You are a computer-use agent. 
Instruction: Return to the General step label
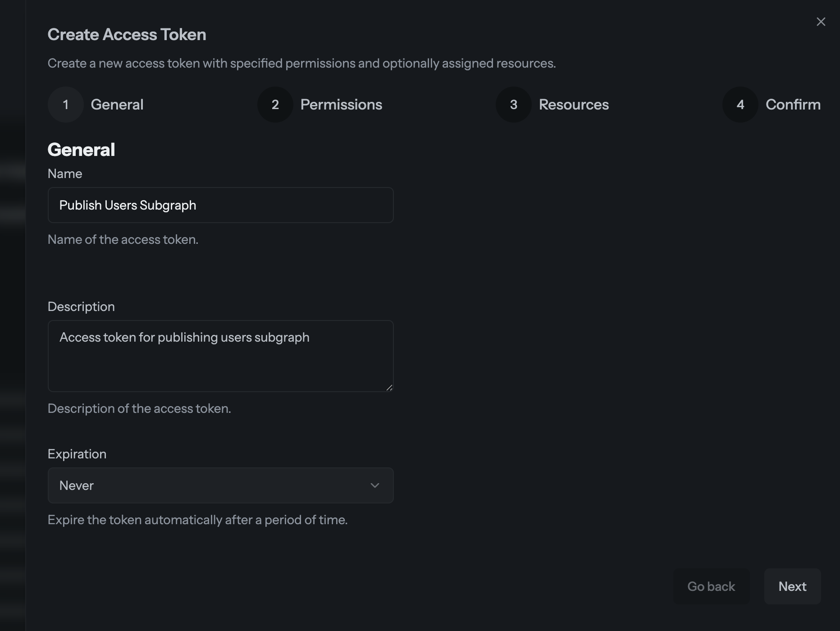point(117,104)
